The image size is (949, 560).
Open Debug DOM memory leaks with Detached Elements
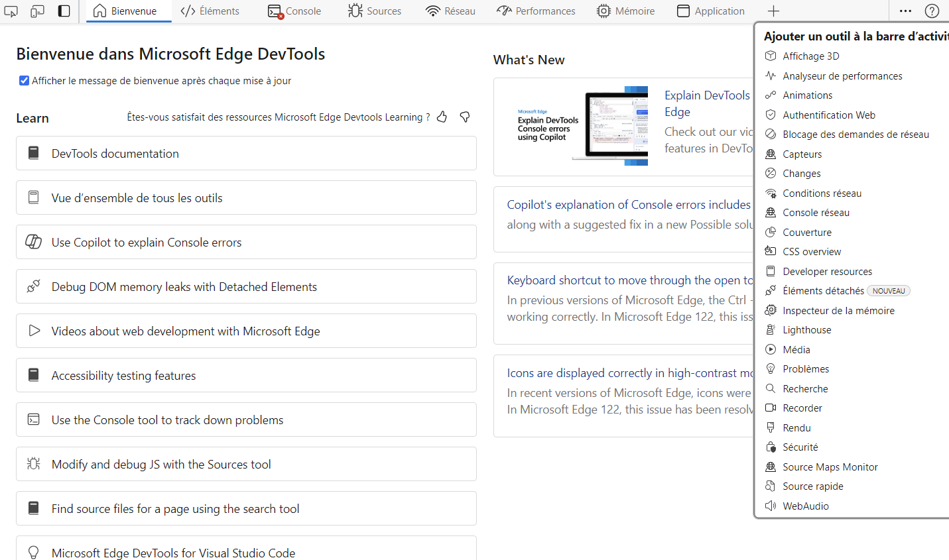(246, 286)
